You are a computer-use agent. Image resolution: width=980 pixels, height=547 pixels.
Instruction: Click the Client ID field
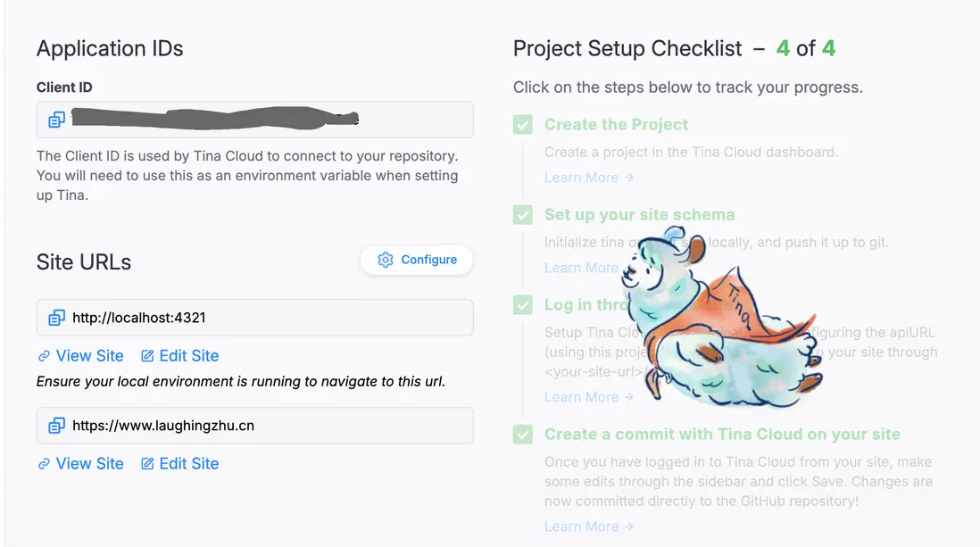point(268,120)
